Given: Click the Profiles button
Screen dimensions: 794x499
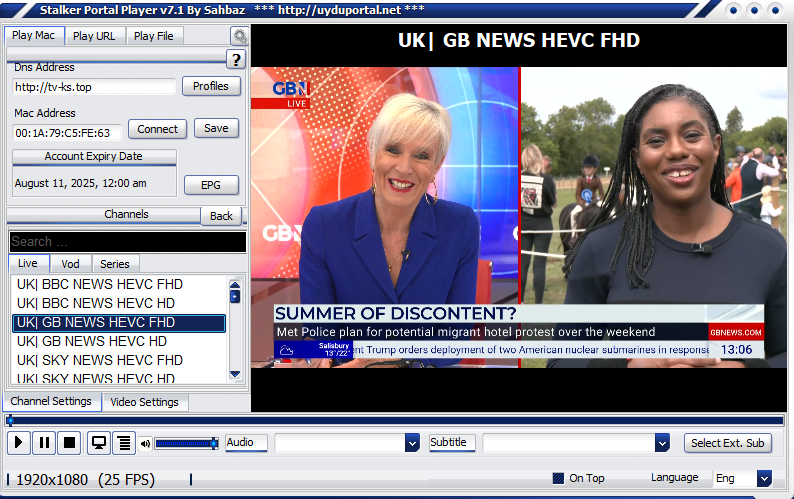Looking at the screenshot, I should [x=211, y=86].
